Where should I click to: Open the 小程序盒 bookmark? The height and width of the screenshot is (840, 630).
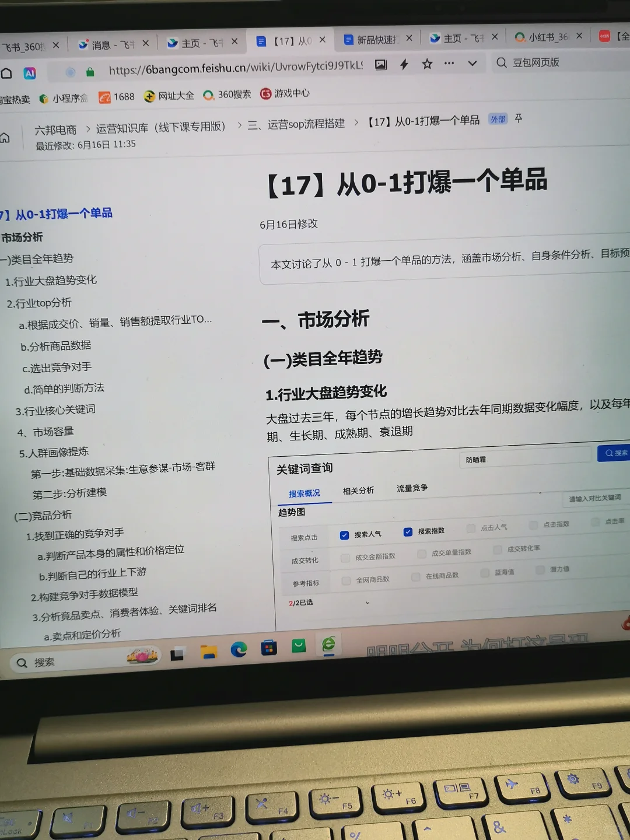(64, 98)
